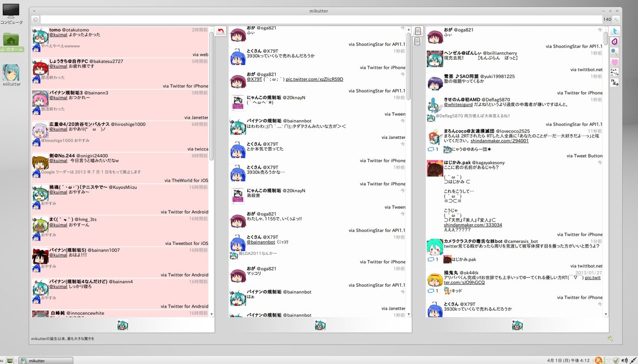The image size is (638, 364).
Task: Click ヘンゼル@ばんしぃ avatar
Action: 435,59
